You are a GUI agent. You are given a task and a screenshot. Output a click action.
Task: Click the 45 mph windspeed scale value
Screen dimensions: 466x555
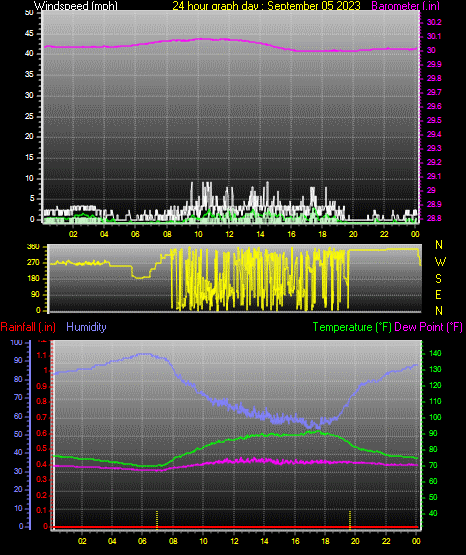point(29,34)
